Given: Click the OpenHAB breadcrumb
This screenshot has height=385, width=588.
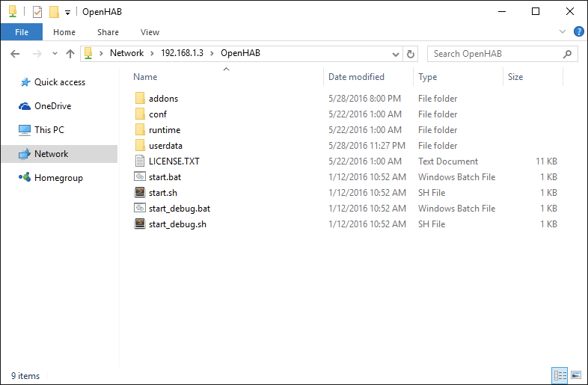Looking at the screenshot, I should click(x=240, y=53).
